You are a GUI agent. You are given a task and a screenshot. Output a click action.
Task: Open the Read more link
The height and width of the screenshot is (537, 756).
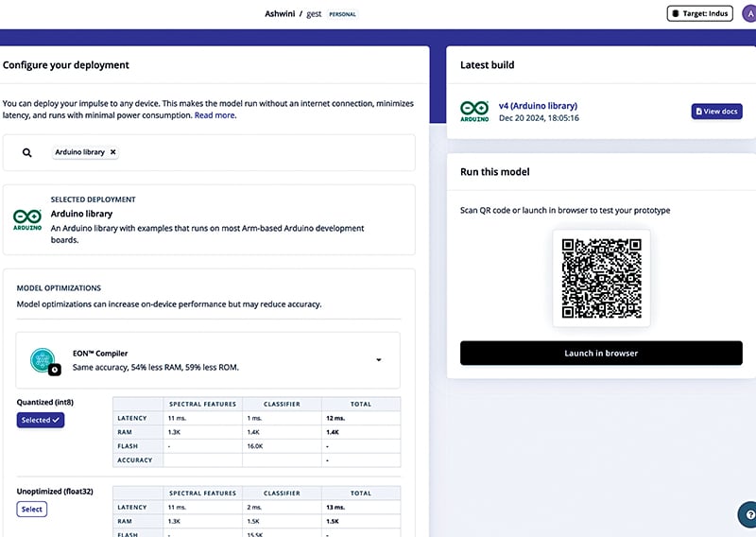pos(215,115)
